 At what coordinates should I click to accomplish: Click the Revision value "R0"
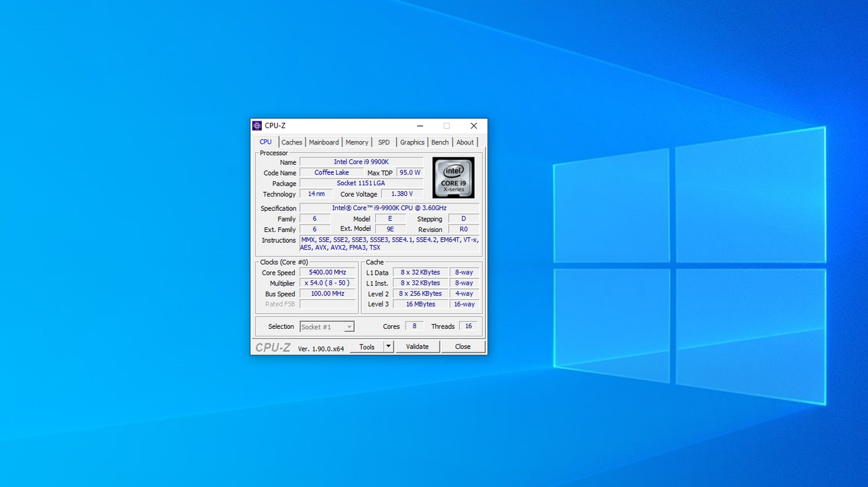pos(464,229)
